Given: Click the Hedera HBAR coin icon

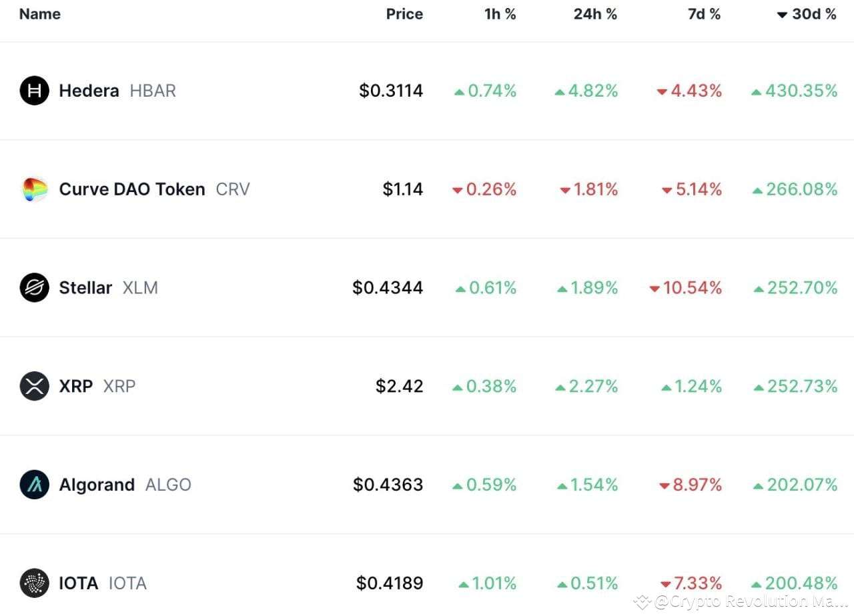Looking at the screenshot, I should pos(34,91).
